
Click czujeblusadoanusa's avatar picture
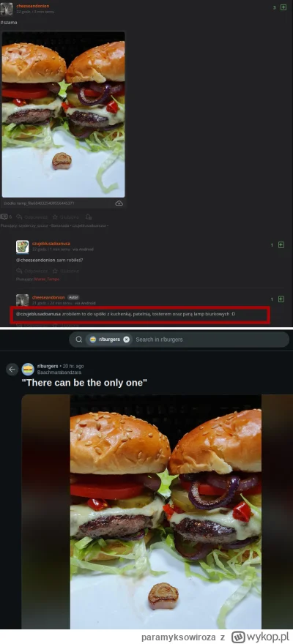(x=22, y=247)
